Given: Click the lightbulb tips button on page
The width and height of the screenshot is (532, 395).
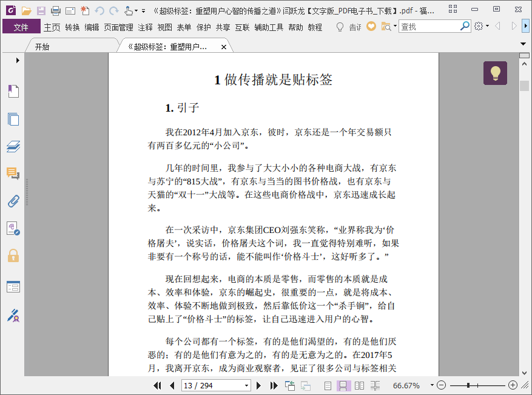Looking at the screenshot, I should coord(496,73).
